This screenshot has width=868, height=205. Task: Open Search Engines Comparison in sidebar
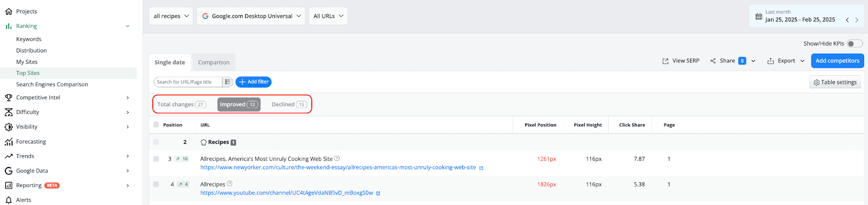pos(52,85)
